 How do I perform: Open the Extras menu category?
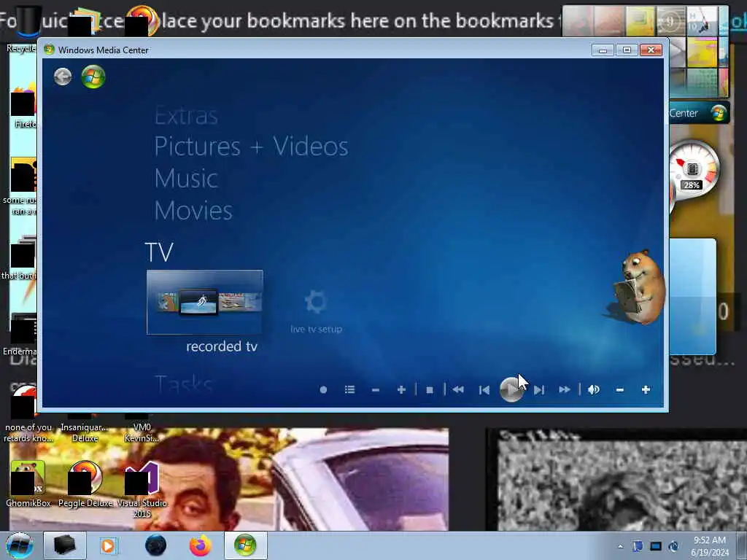point(186,115)
